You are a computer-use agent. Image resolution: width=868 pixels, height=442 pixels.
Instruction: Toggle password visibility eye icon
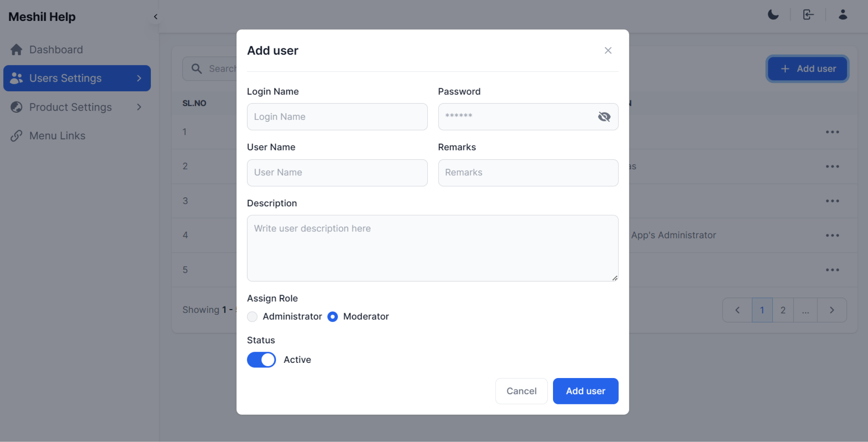pos(604,117)
